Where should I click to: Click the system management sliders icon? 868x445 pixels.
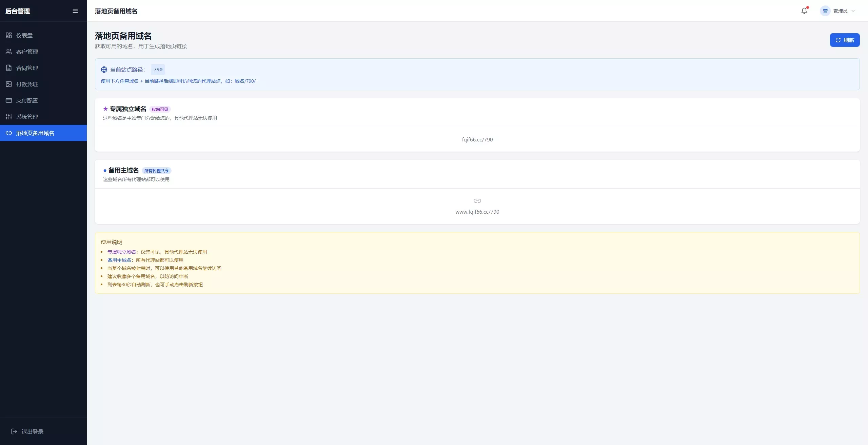point(9,117)
